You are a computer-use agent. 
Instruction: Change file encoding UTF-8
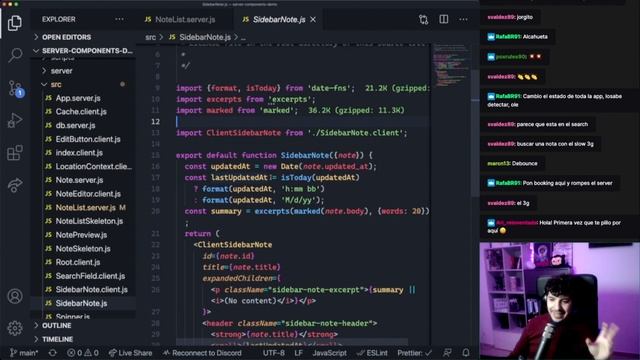pos(273,353)
